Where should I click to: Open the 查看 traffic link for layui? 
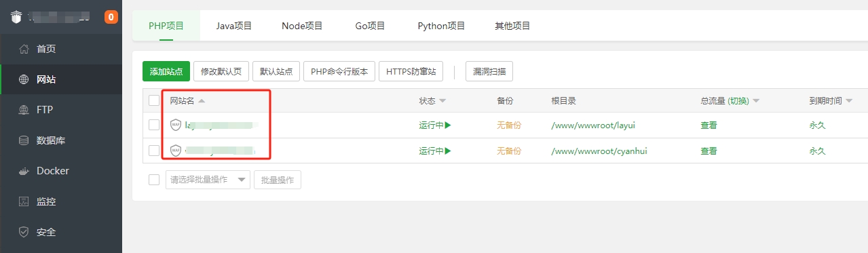709,125
